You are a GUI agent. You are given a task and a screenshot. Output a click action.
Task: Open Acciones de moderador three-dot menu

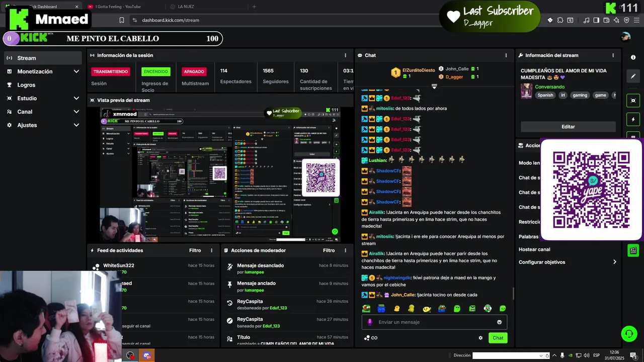click(345, 250)
